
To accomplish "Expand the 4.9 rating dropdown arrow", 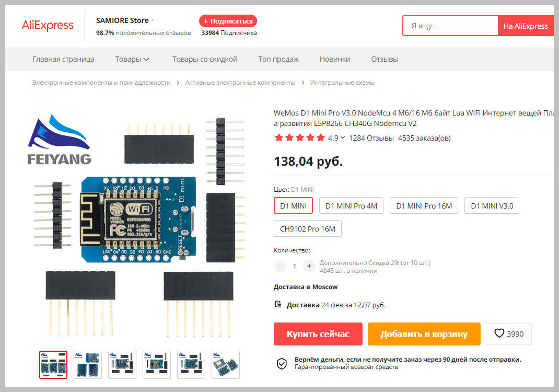I will (x=343, y=137).
